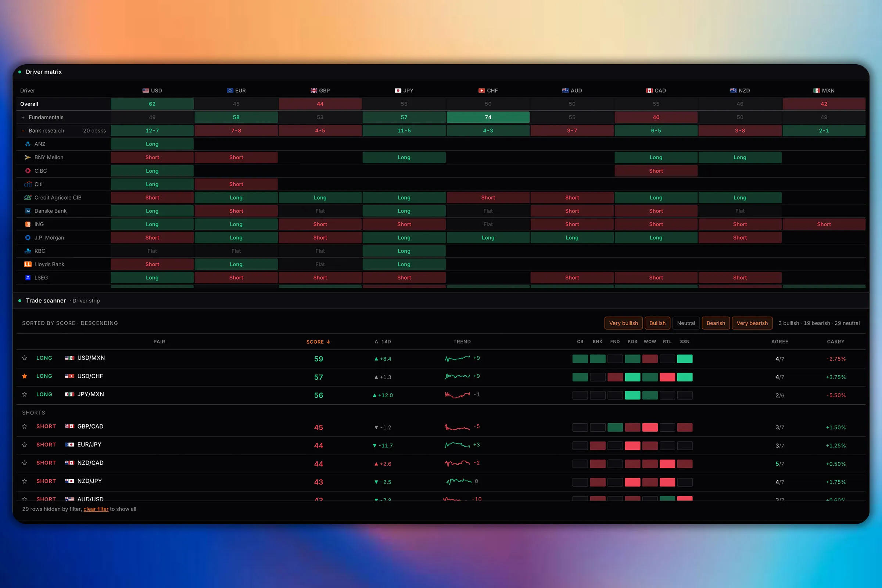Viewport: 882px width, 588px height.
Task: Click the KBC logo icon
Action: point(28,251)
